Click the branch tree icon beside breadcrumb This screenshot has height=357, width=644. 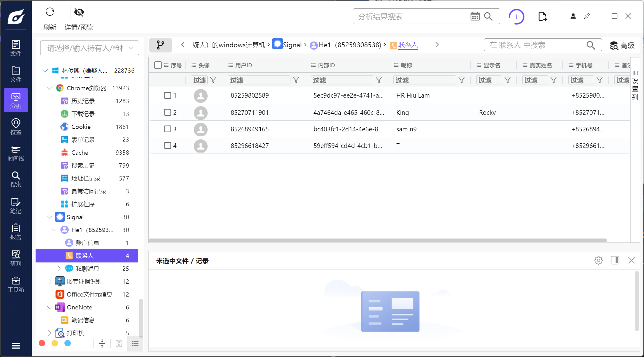[x=160, y=45]
